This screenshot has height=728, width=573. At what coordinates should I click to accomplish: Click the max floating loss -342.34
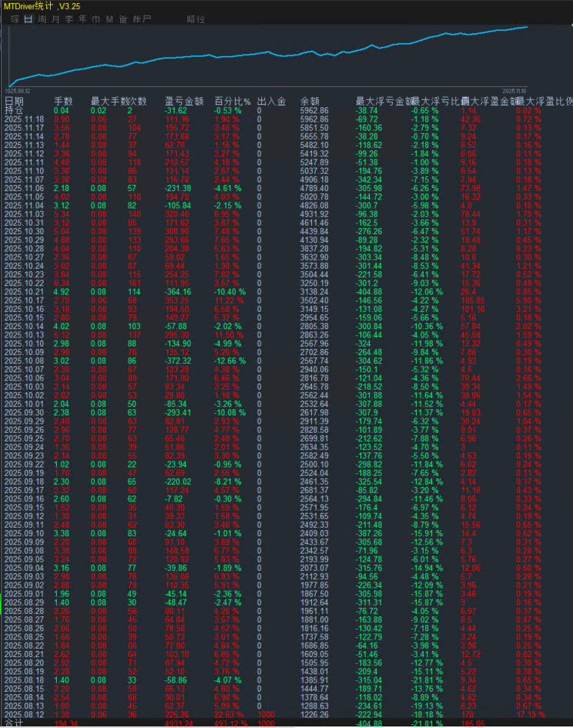[x=369, y=179]
